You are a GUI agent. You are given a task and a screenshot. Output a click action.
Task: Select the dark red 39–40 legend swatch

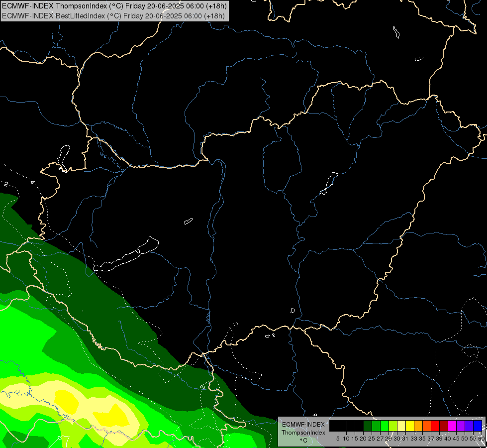click(x=444, y=426)
